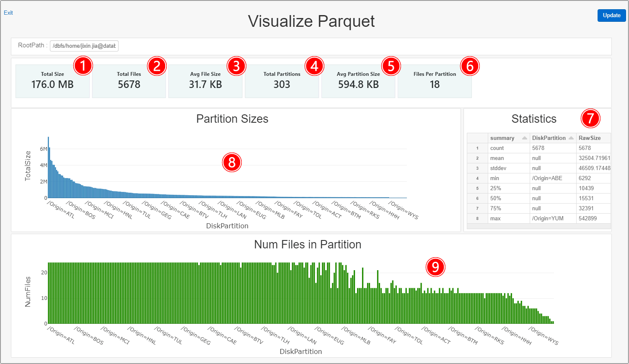Click the max row's /Origin=YUM cell
The height and width of the screenshot is (364, 629).
click(x=548, y=218)
